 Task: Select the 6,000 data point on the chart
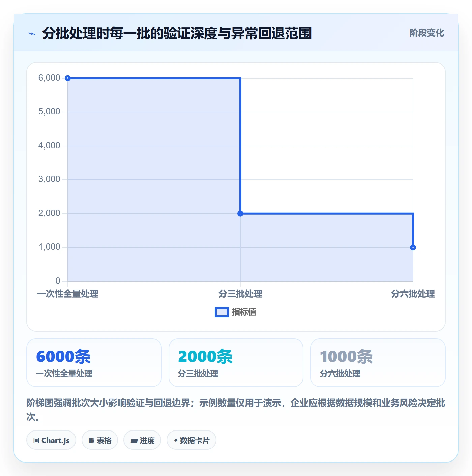point(68,78)
